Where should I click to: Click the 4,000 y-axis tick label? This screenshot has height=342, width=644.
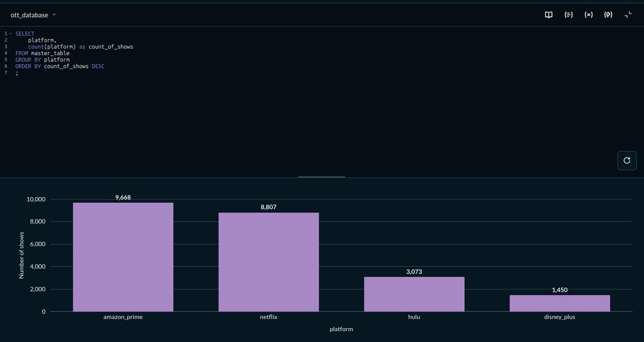[x=38, y=267]
